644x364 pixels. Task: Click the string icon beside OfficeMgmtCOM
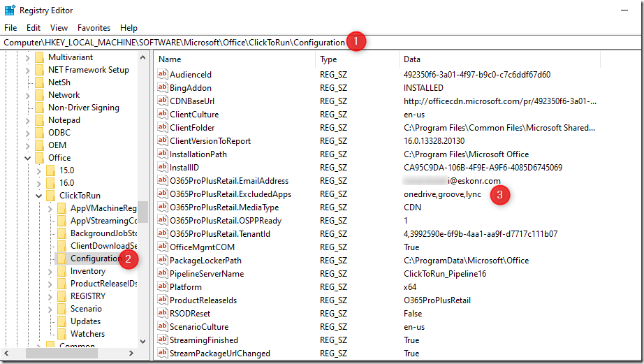click(x=163, y=247)
